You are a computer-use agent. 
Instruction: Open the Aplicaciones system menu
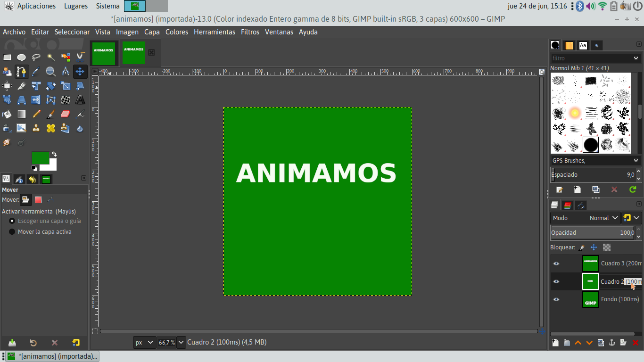(36, 6)
